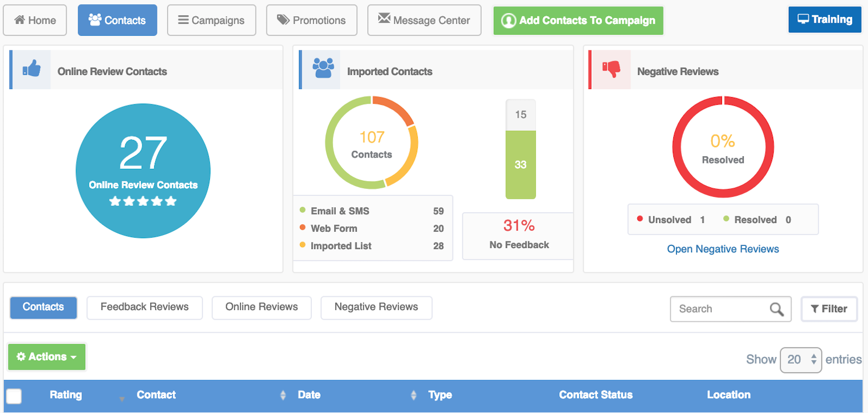The image size is (868, 413).
Task: Click the five-star rating row in blue circle
Action: click(x=143, y=201)
